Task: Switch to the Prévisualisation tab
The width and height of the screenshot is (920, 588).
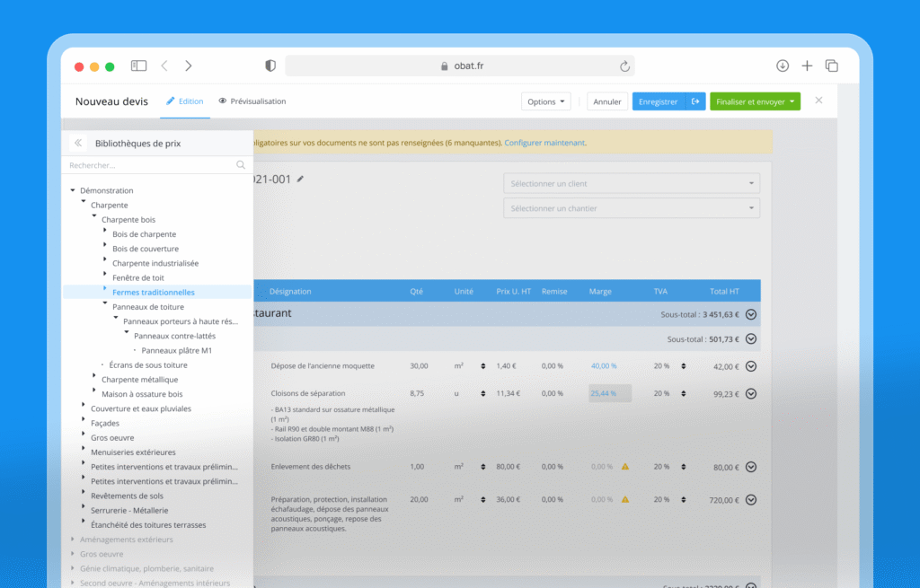Action: pyautogui.click(x=252, y=101)
